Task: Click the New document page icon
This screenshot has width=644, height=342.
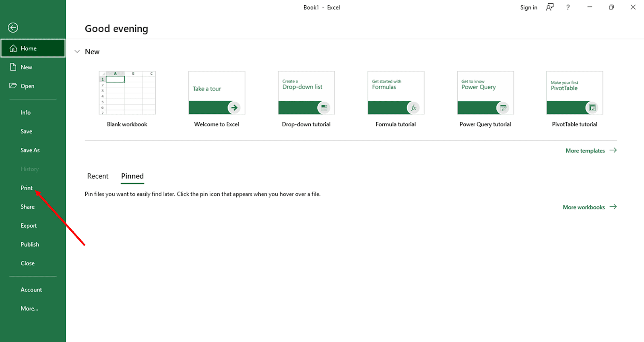Action: 13,67
